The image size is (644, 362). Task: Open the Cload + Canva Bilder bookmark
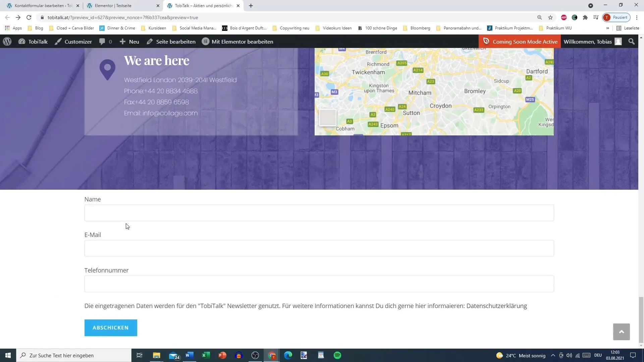pos(71,28)
